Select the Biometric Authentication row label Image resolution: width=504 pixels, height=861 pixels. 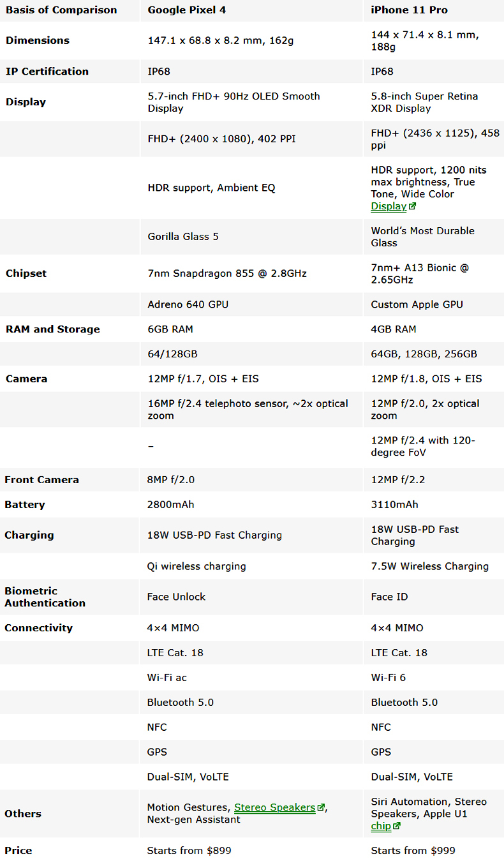pos(45,597)
